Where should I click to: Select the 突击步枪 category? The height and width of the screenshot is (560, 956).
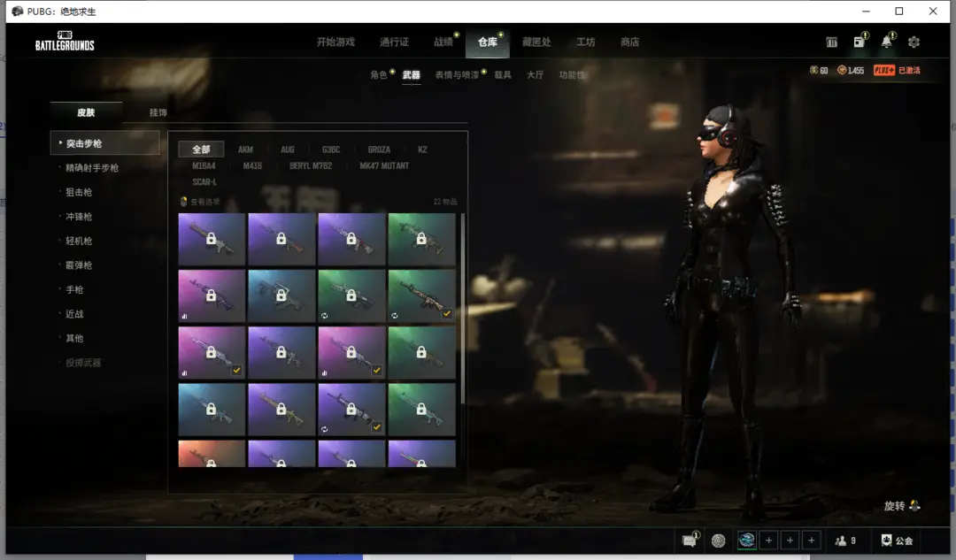pos(104,143)
